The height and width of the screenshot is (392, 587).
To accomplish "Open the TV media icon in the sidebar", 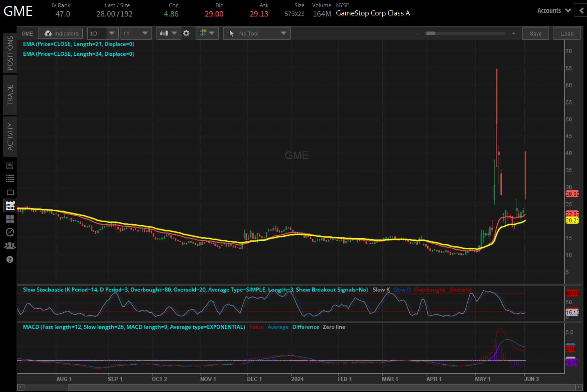I will click(10, 192).
